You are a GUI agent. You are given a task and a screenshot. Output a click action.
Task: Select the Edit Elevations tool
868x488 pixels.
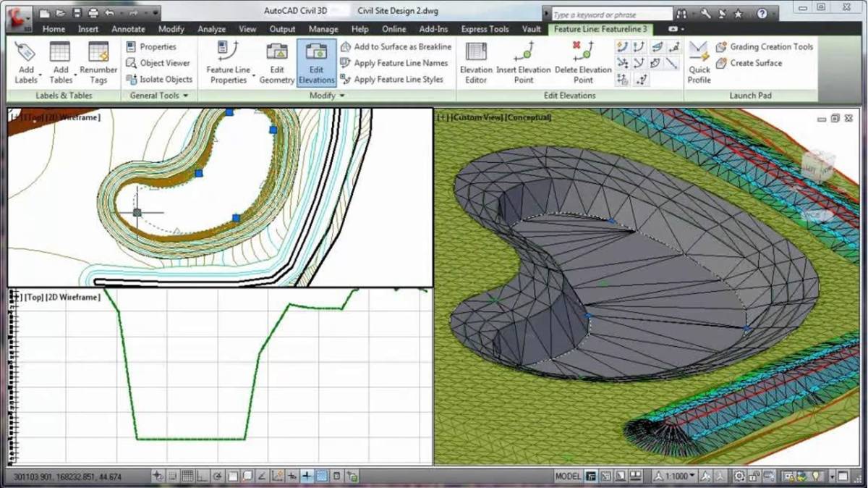(x=316, y=62)
